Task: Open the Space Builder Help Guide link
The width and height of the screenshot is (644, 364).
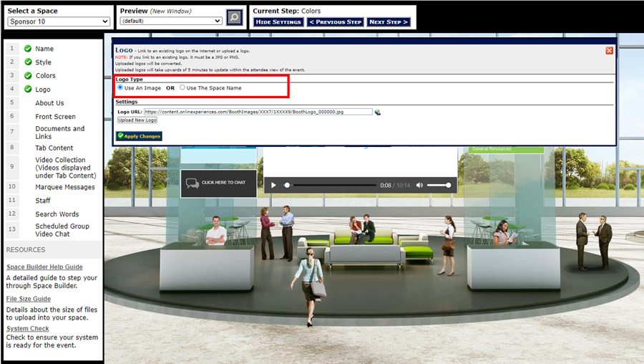Action: point(44,267)
